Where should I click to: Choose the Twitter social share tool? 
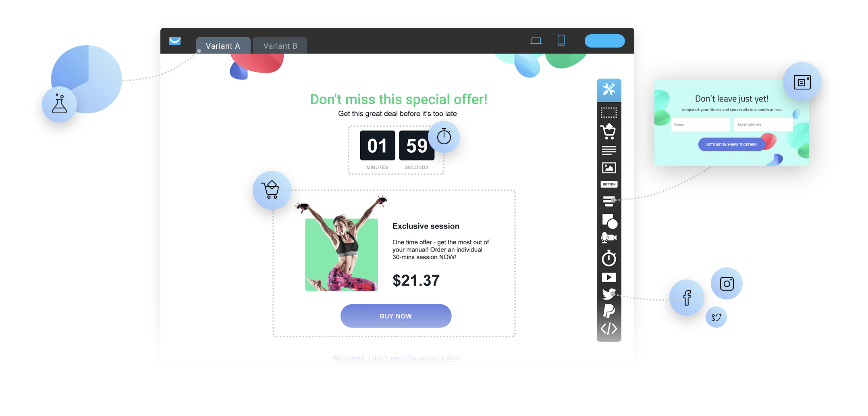609,294
